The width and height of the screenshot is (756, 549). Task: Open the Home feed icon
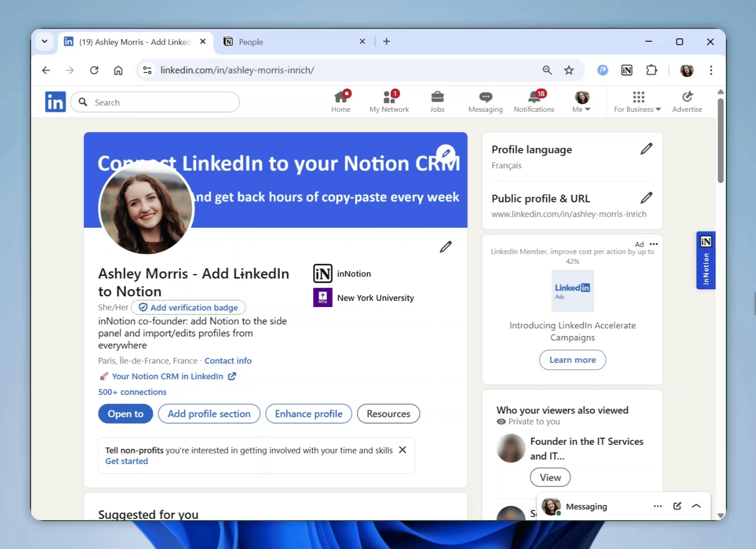(341, 102)
